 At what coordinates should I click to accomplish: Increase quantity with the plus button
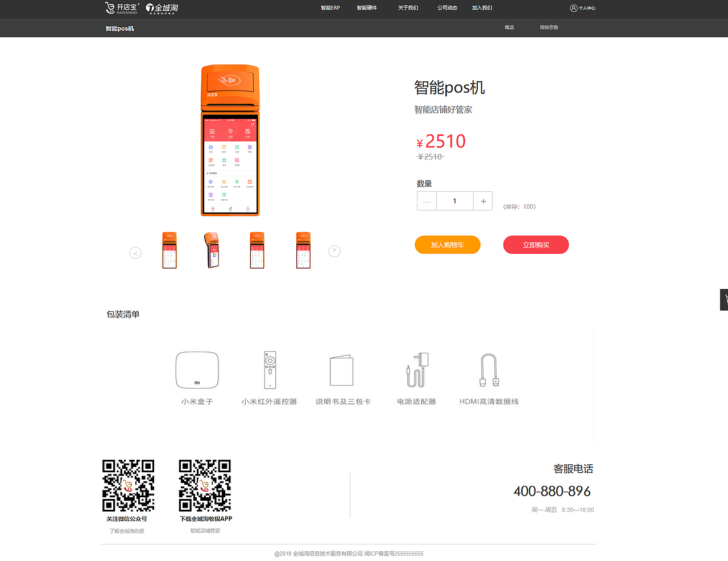(x=483, y=201)
